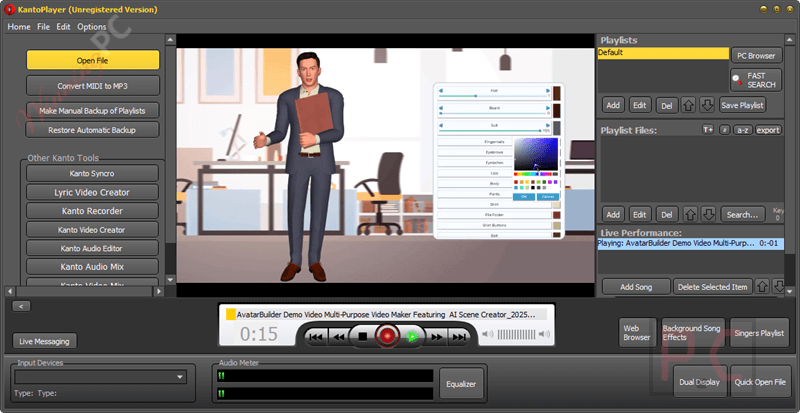Move playlist file down with arrow
Image resolution: width=800 pixels, height=413 pixels.
click(708, 214)
